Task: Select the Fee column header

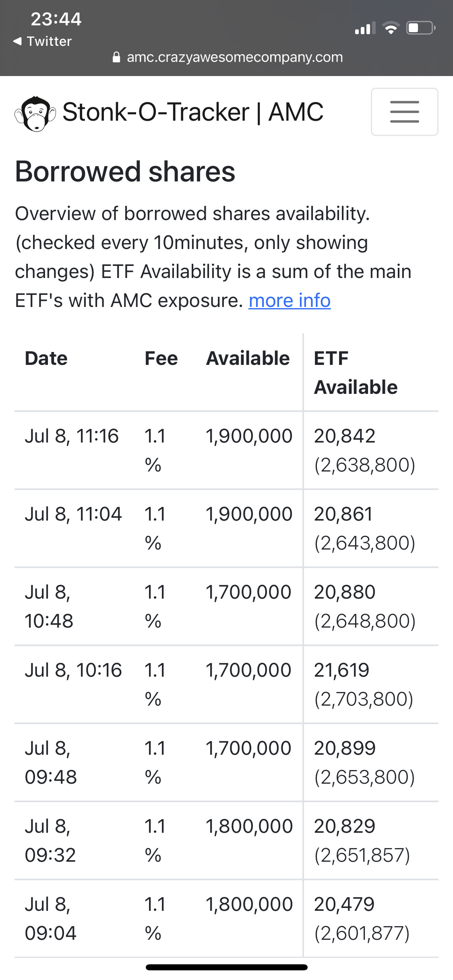Action: coord(161,358)
